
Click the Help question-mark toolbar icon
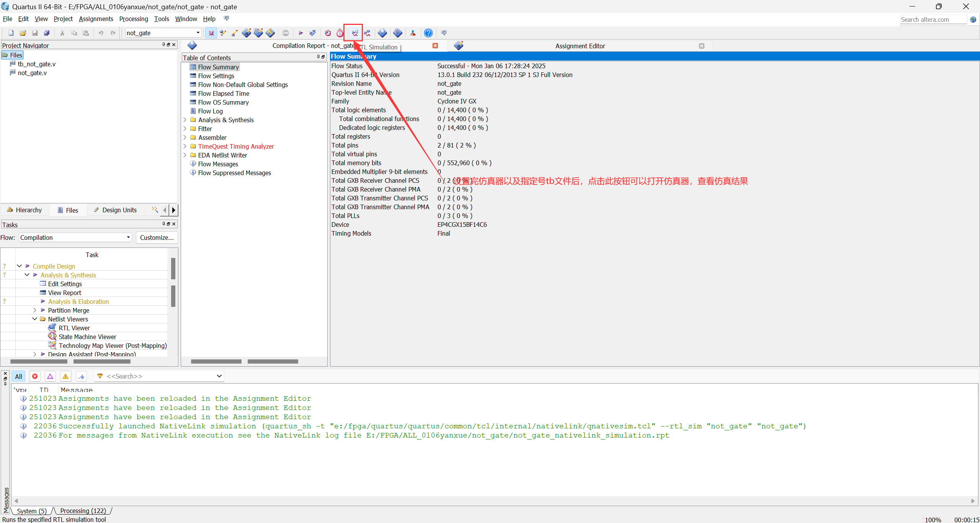[428, 33]
